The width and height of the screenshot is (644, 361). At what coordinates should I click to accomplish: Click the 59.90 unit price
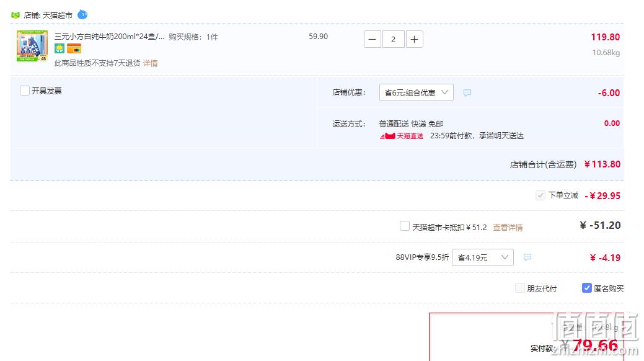(319, 37)
